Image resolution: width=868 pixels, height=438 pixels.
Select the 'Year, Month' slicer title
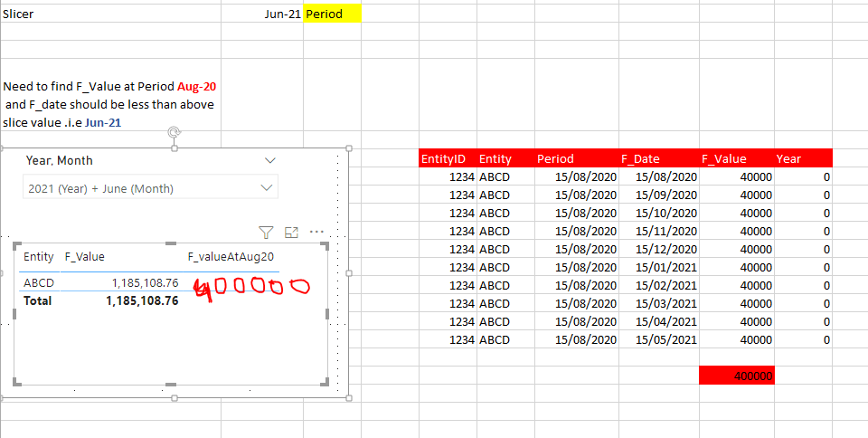pos(60,160)
